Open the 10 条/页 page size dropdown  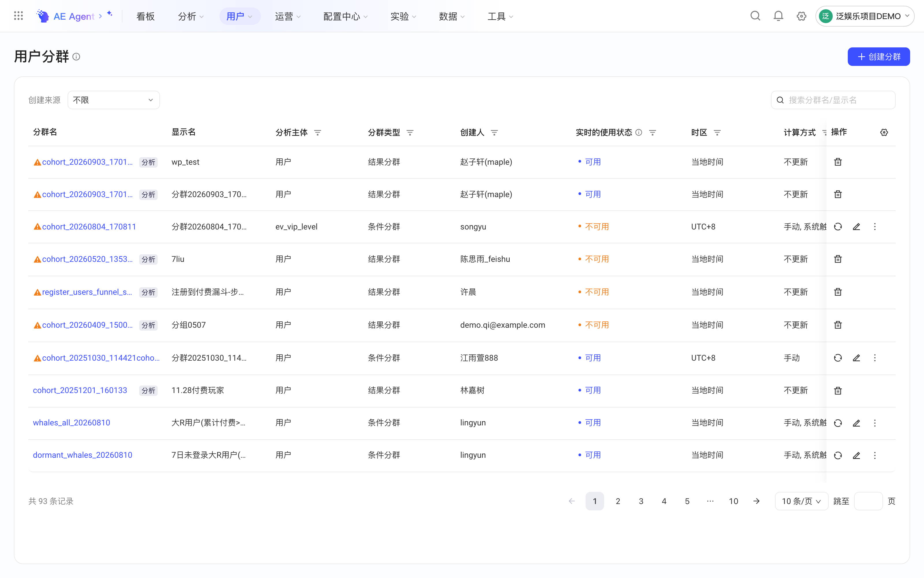pyautogui.click(x=801, y=501)
